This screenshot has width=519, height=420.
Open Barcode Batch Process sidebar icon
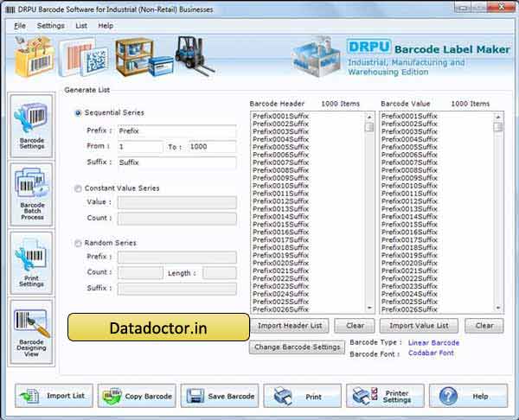[x=31, y=194]
